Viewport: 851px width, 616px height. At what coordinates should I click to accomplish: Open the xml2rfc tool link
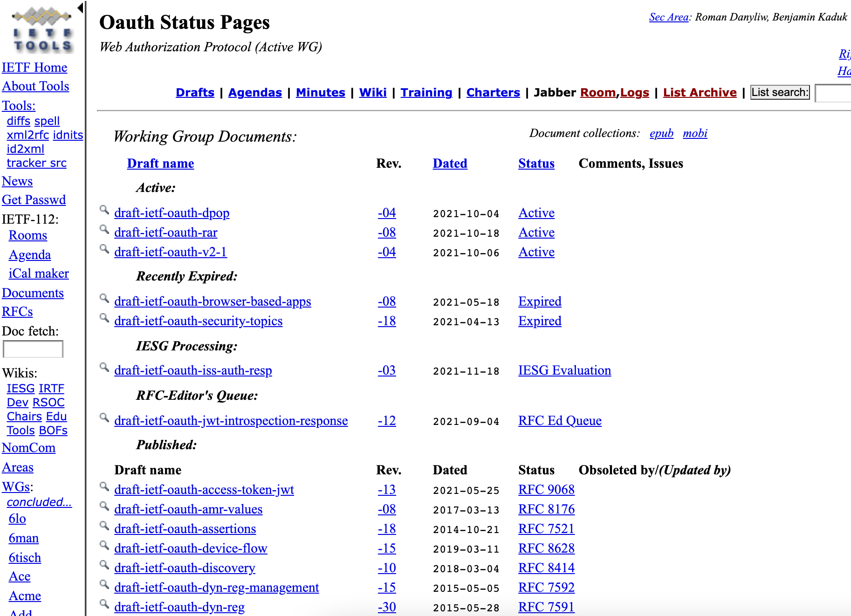point(28,135)
